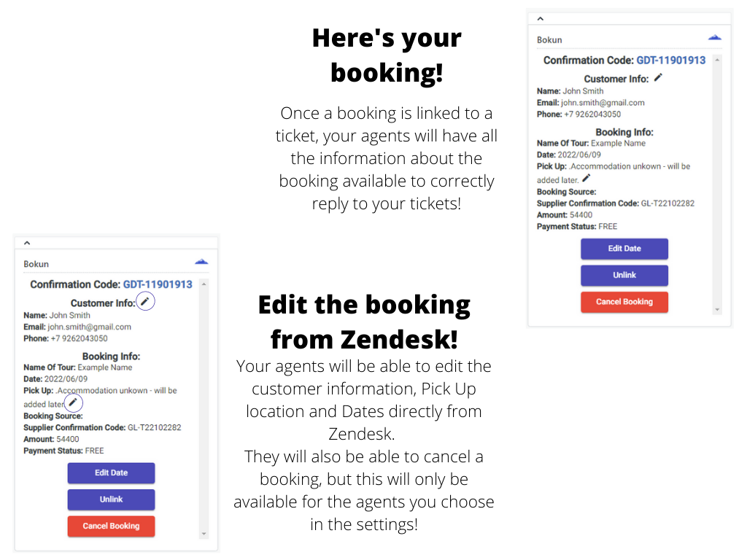Open confirmation code GDT-11901913 in the left panel
Image resolution: width=747 pixels, height=560 pixels.
pos(157,284)
